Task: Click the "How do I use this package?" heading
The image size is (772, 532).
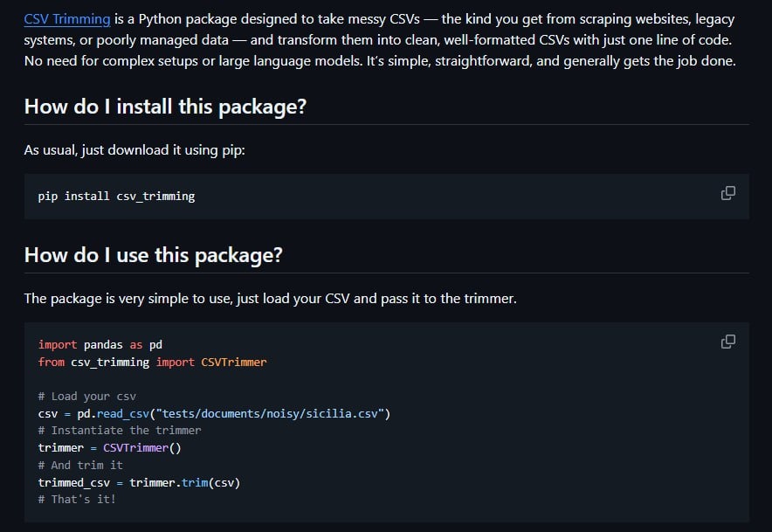Action: [153, 255]
